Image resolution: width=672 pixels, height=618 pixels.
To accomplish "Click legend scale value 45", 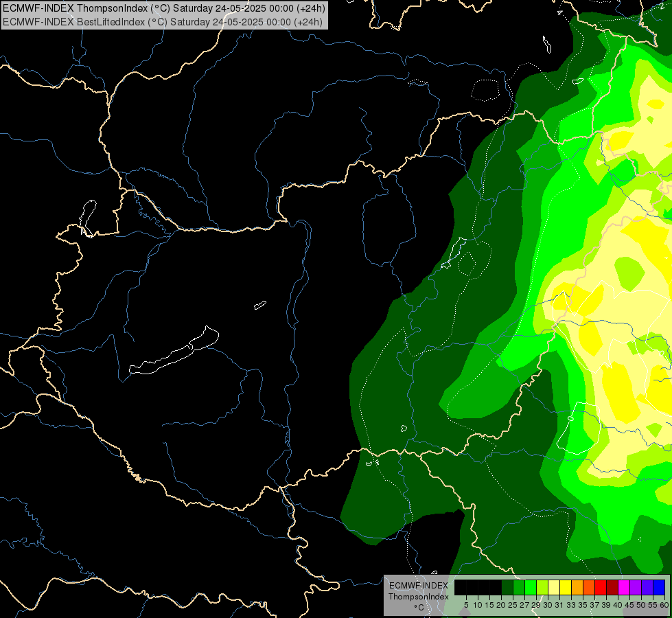I will click(x=629, y=605).
